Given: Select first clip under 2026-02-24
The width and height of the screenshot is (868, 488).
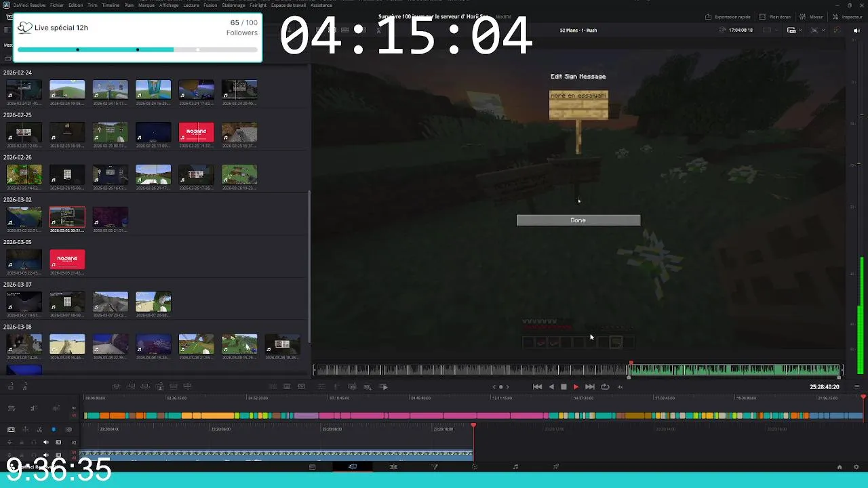Looking at the screenshot, I should point(24,90).
